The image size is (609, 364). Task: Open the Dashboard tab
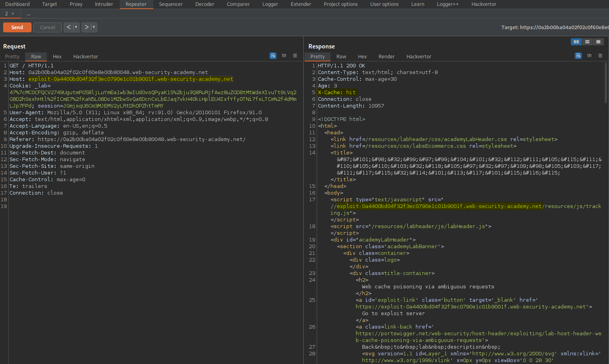(x=17, y=4)
